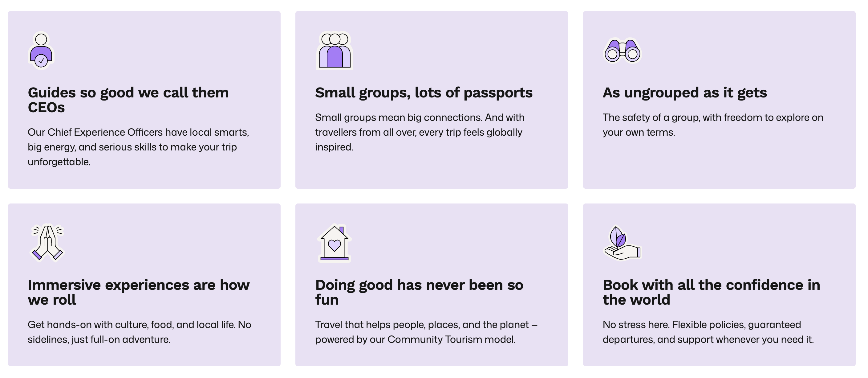Click the binoculars icon

click(622, 51)
